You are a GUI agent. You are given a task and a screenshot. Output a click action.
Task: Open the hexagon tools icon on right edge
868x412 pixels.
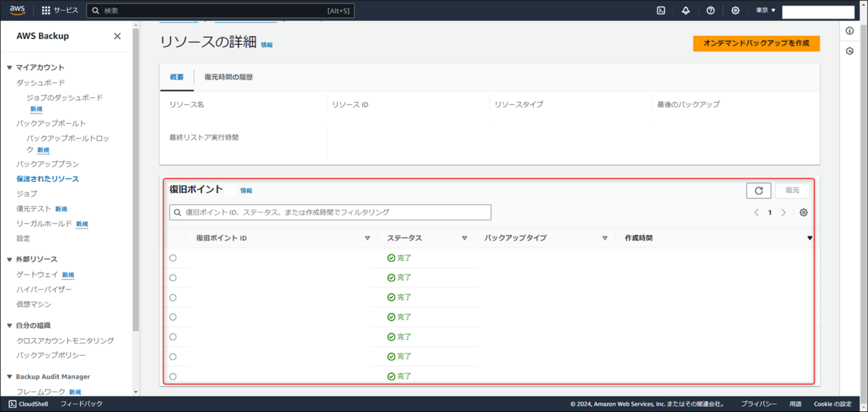click(x=849, y=51)
